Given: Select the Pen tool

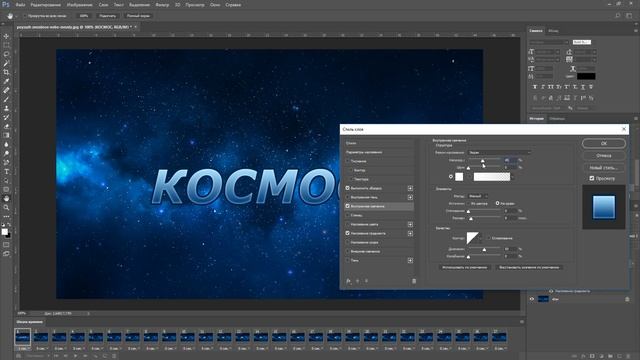Looking at the screenshot, I should (6, 162).
